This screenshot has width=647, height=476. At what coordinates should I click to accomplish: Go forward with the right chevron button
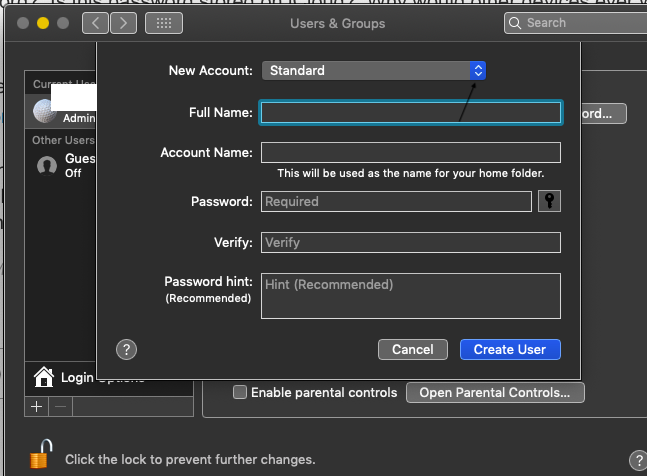coord(123,23)
